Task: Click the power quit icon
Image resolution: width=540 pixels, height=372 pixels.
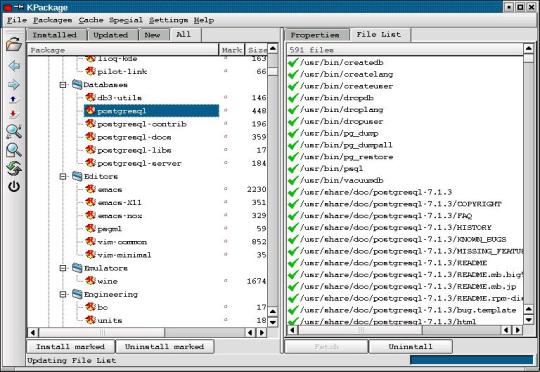Action: [x=14, y=187]
